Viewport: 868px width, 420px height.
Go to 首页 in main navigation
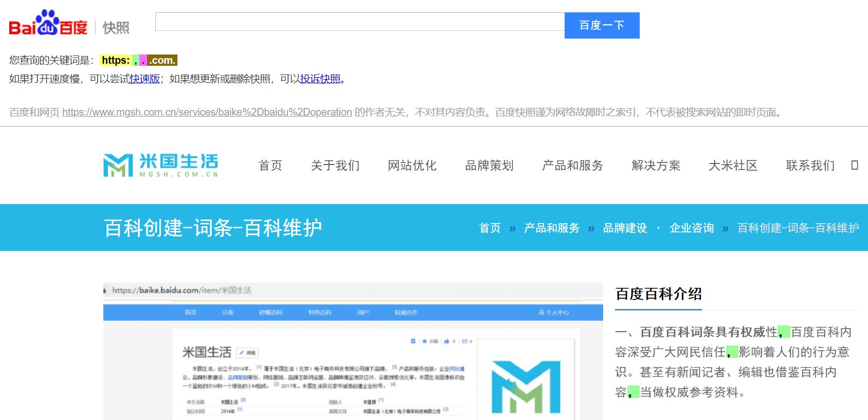[270, 166]
